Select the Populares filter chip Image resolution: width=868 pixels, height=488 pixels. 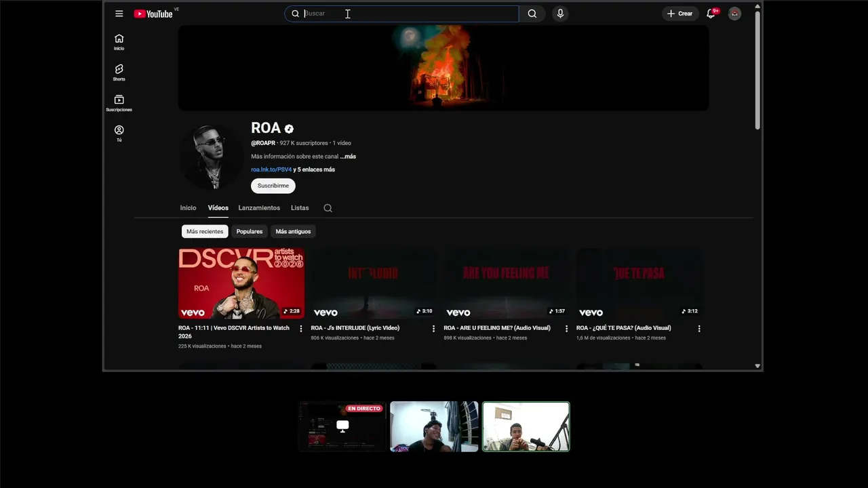click(x=250, y=232)
